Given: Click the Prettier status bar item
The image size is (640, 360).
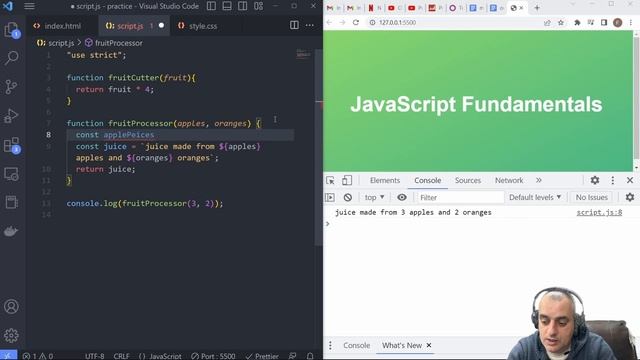Looking at the screenshot, I should pos(262,356).
